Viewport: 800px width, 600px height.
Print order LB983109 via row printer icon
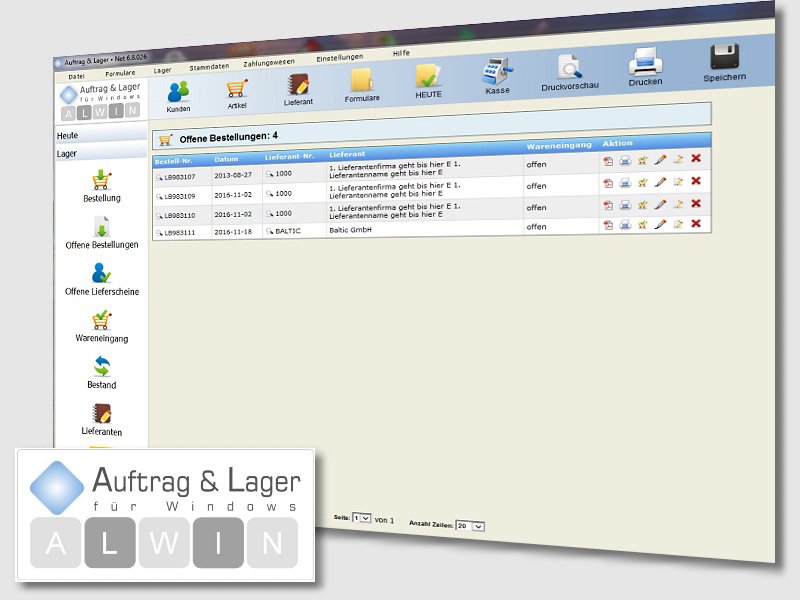tap(625, 182)
